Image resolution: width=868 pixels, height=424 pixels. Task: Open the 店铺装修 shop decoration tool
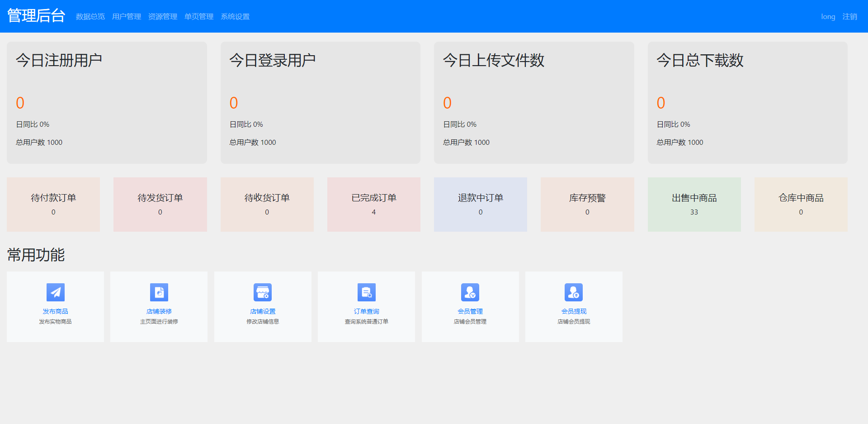click(159, 292)
